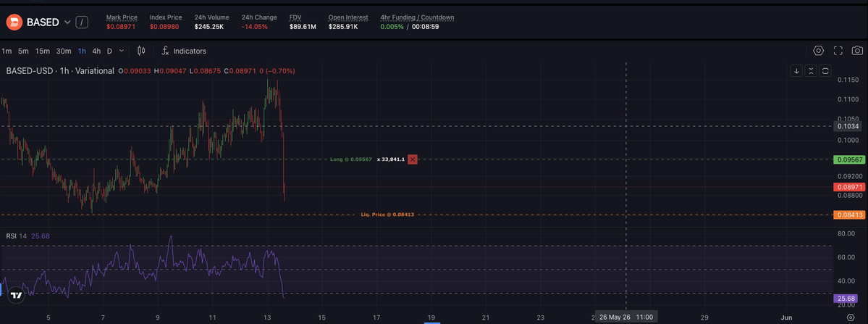Click the down-arrow pane button

(x=796, y=71)
